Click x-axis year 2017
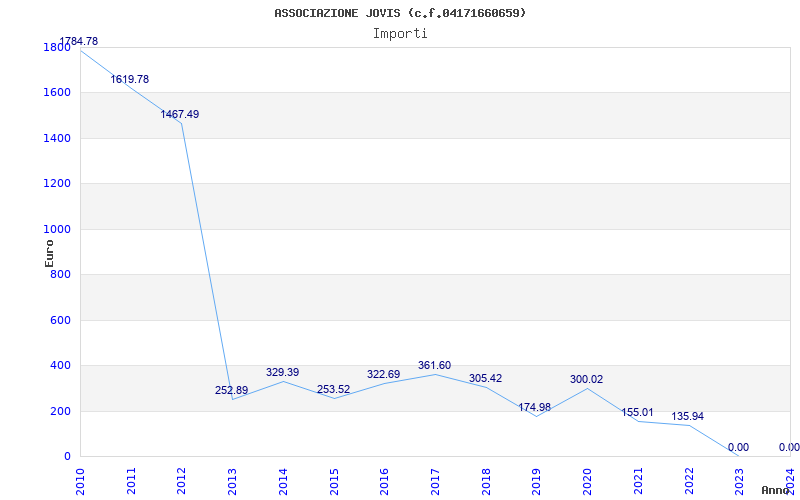 [435, 481]
